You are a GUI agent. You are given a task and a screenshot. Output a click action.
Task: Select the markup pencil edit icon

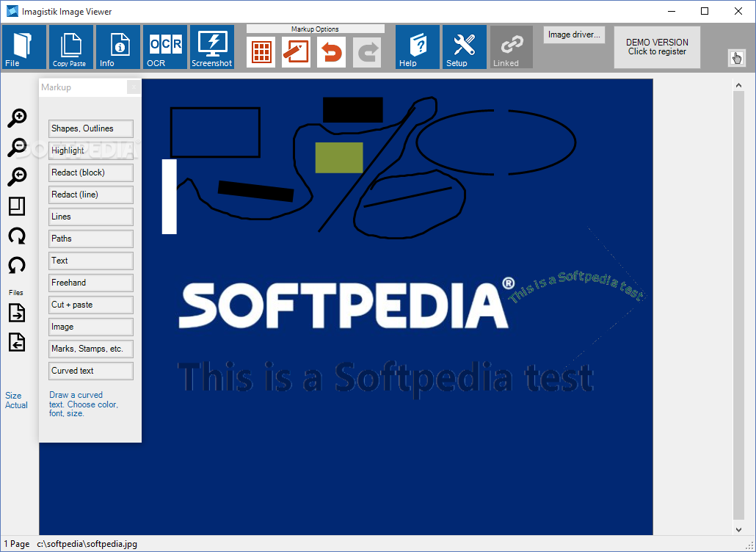(x=296, y=51)
